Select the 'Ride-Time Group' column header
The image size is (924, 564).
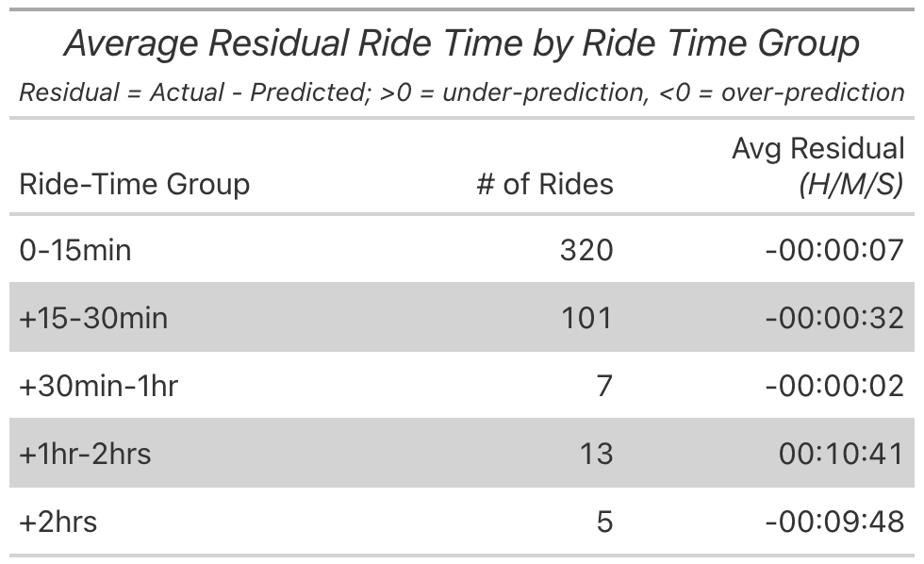(134, 183)
